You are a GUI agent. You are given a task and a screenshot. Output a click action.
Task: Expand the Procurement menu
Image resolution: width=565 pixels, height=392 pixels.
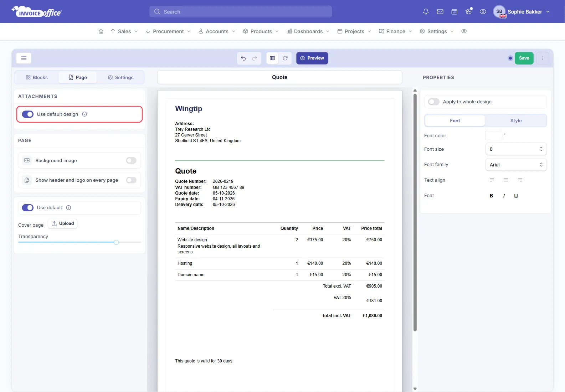(x=168, y=31)
